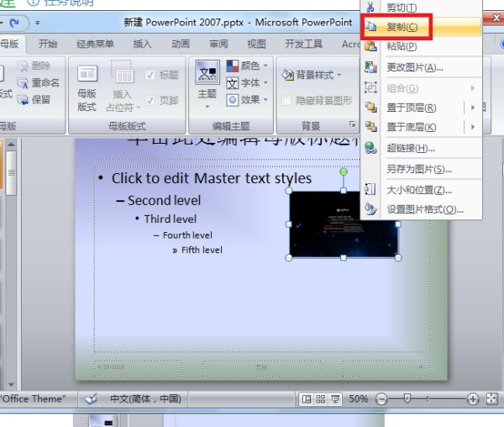Viewport: 504px width, 427px height.
Task: Enable Hide Background Graphics (隐藏背景图形) checkbox
Action: tap(287, 101)
